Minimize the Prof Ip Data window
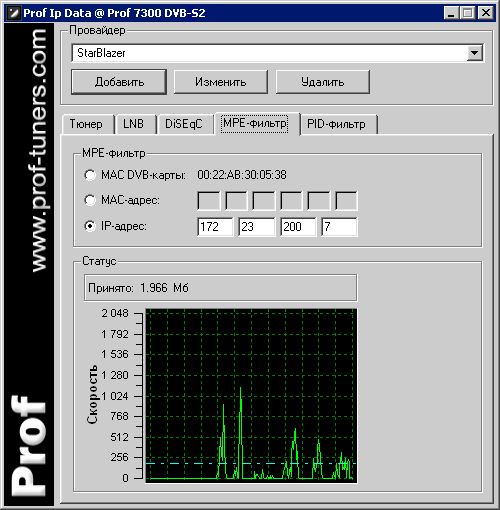This screenshot has height=510, width=500. 451,13
